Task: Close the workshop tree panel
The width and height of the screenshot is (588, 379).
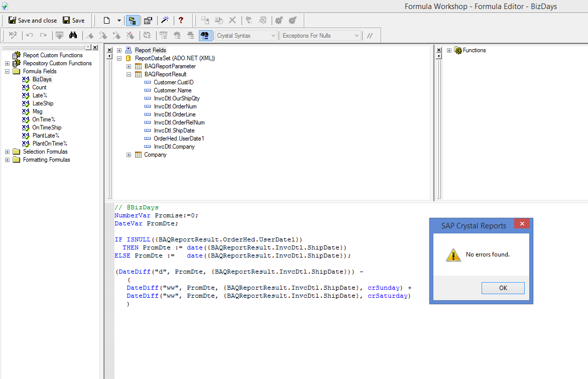Action: coord(95,47)
